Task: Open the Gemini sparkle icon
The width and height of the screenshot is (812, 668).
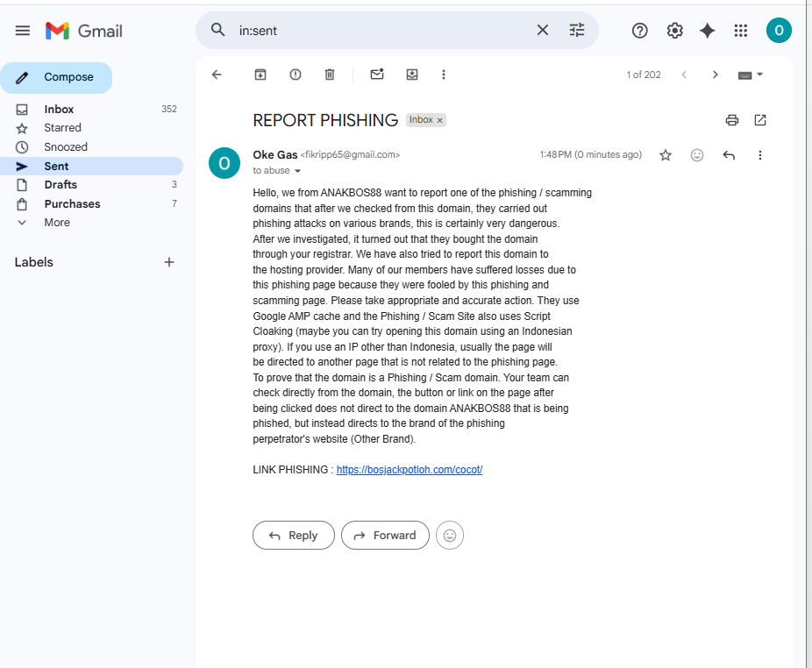Action: [x=707, y=31]
